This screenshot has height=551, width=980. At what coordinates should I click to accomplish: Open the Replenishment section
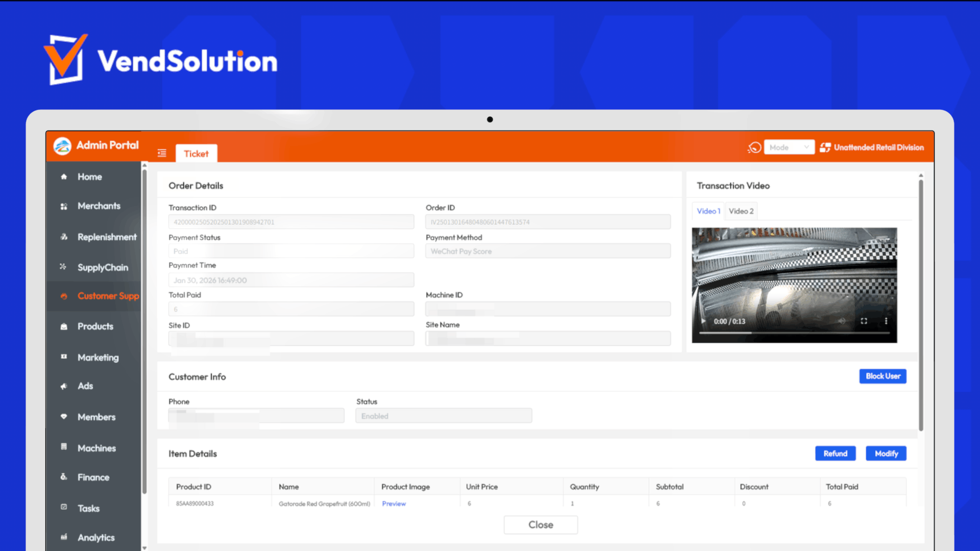[x=107, y=237]
